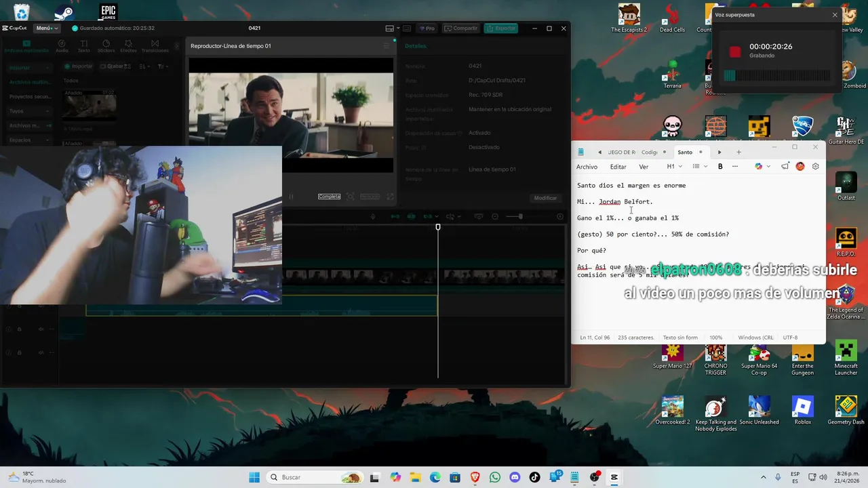Open Notepad Copilot dropdown
Image resolution: width=868 pixels, height=488 pixels.
(x=763, y=166)
